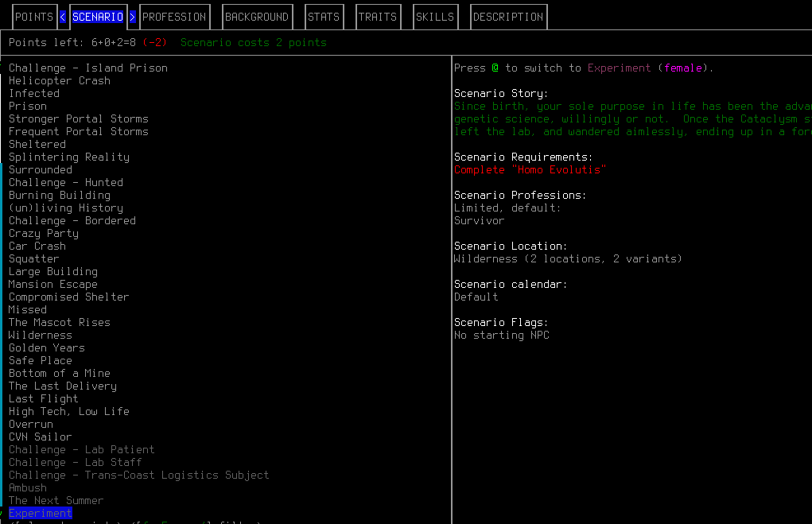Select The Next Summer scenario
The width and height of the screenshot is (812, 524).
(x=56, y=501)
